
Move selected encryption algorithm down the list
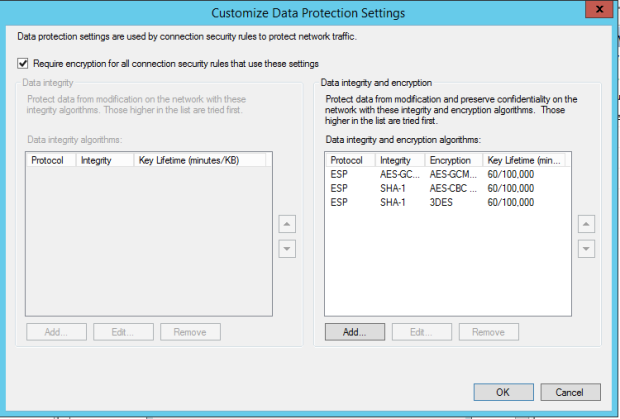(587, 249)
